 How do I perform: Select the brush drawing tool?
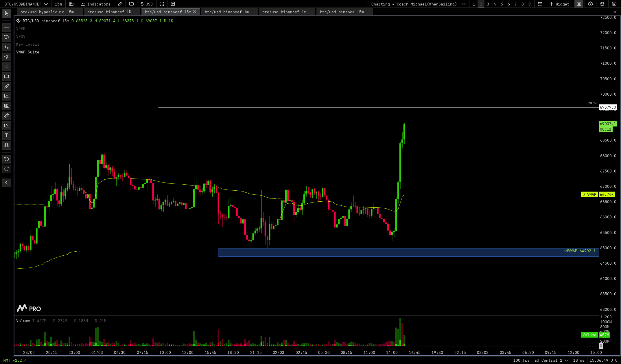(6, 86)
